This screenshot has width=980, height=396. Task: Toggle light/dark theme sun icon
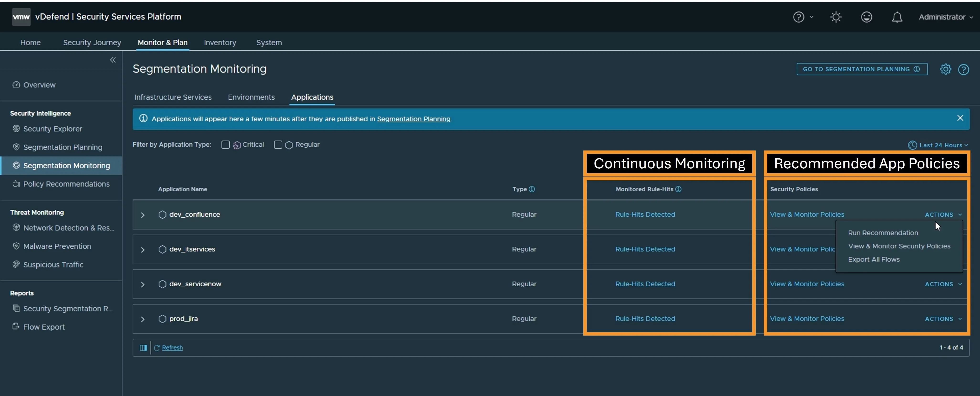836,17
